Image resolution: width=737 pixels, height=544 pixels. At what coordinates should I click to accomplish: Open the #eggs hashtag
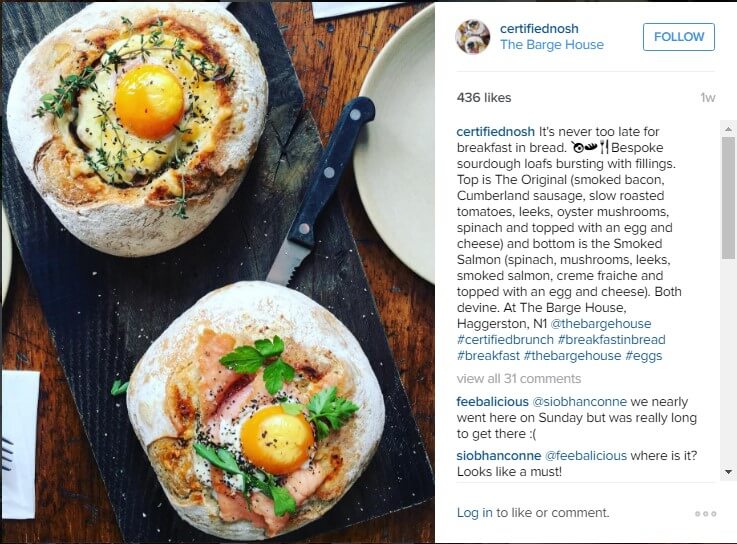643,355
